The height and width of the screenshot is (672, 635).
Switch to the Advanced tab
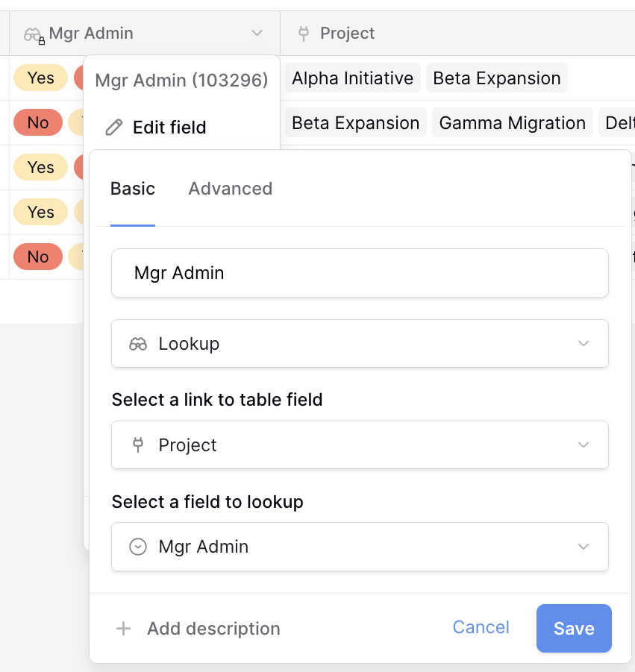click(230, 189)
